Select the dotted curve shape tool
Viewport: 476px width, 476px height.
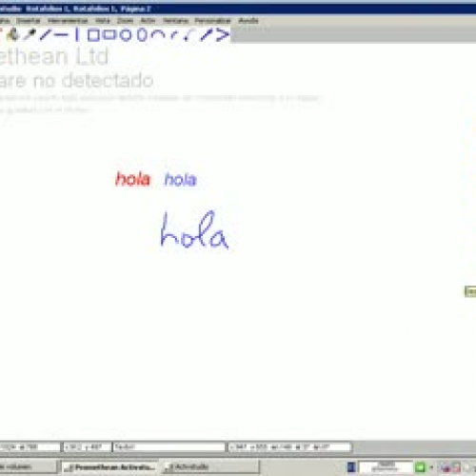tap(188, 35)
